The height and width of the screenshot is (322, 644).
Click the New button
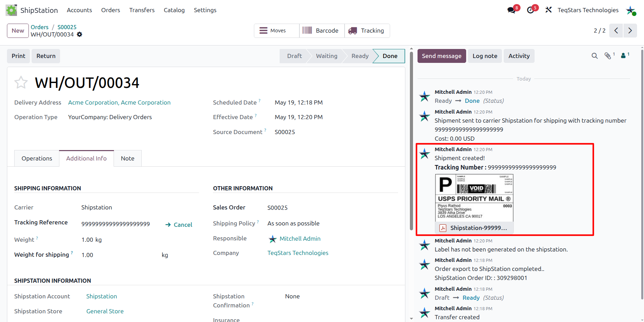coord(18,31)
